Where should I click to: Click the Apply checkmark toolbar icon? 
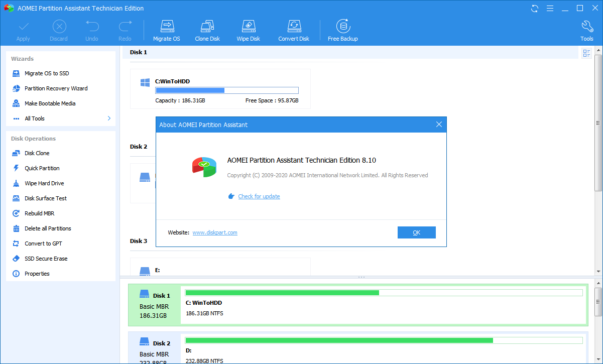tap(23, 27)
